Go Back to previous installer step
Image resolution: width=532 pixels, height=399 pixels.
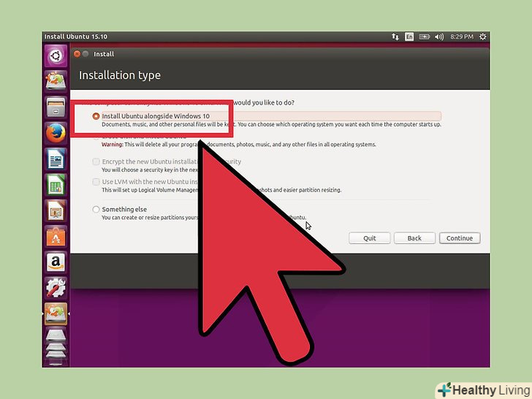pyautogui.click(x=414, y=238)
